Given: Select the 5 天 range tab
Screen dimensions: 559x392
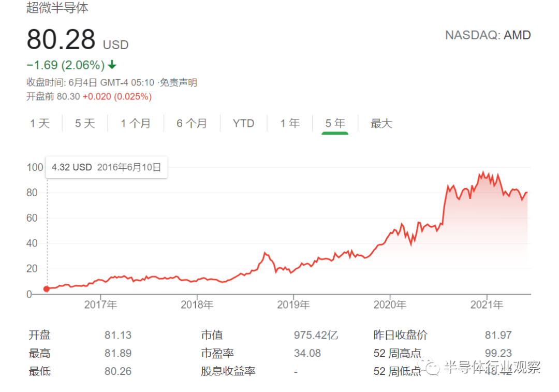Looking at the screenshot, I should click(85, 123).
